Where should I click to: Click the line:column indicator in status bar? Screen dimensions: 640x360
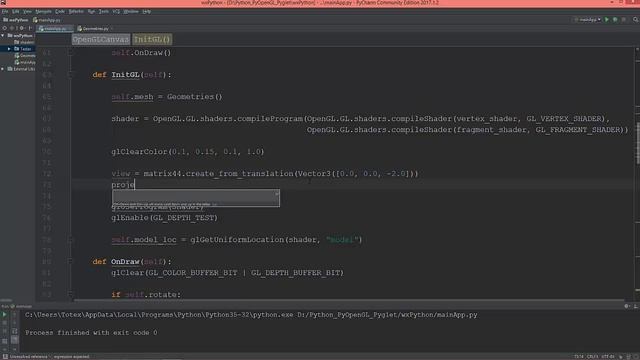pyautogui.click(x=579, y=356)
